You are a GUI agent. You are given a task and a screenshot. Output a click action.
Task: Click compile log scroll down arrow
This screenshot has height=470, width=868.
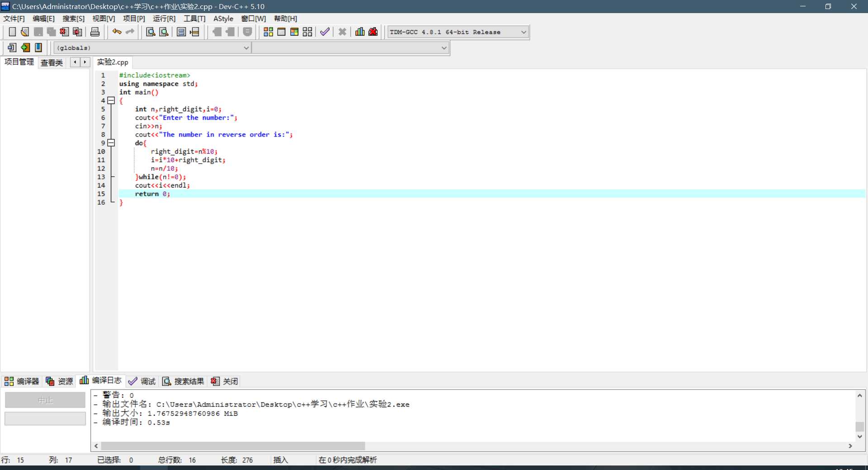coord(860,437)
